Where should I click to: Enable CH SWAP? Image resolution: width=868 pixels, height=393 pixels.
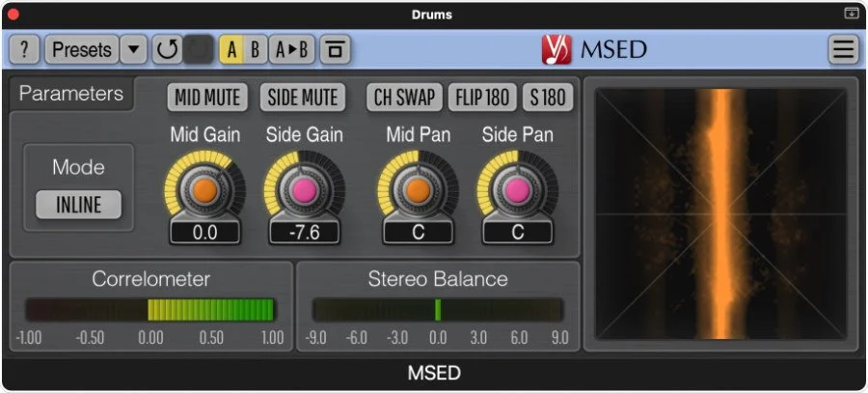[x=405, y=98]
